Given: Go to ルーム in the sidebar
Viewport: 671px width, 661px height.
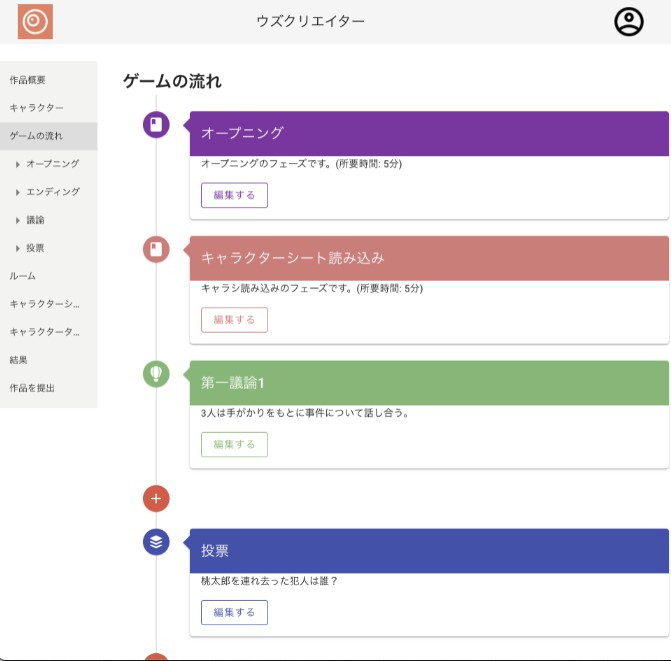Looking at the screenshot, I should tap(22, 275).
